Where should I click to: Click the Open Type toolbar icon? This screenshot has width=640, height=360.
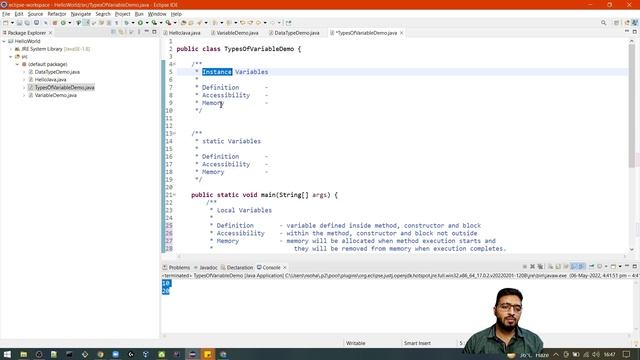(x=184, y=23)
